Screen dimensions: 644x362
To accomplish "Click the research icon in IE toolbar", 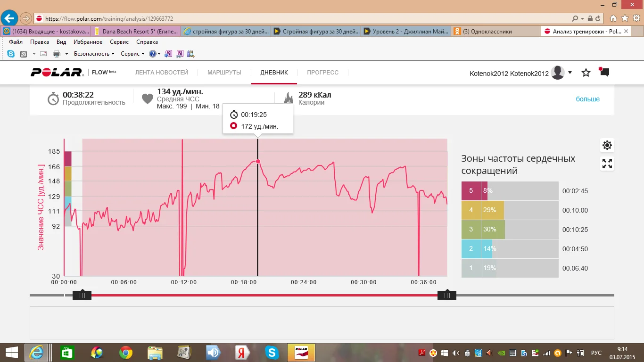I will tap(190, 54).
